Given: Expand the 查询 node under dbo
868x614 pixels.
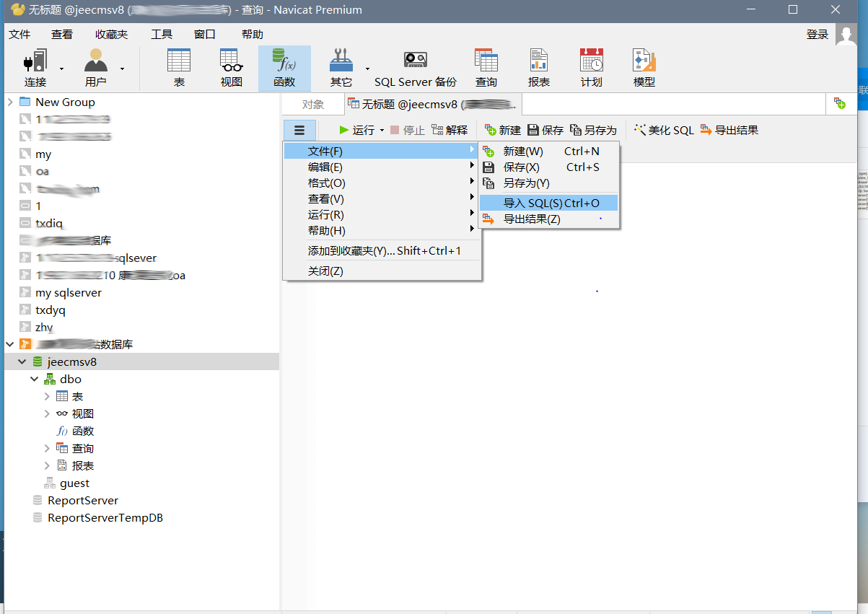Looking at the screenshot, I should click(47, 448).
